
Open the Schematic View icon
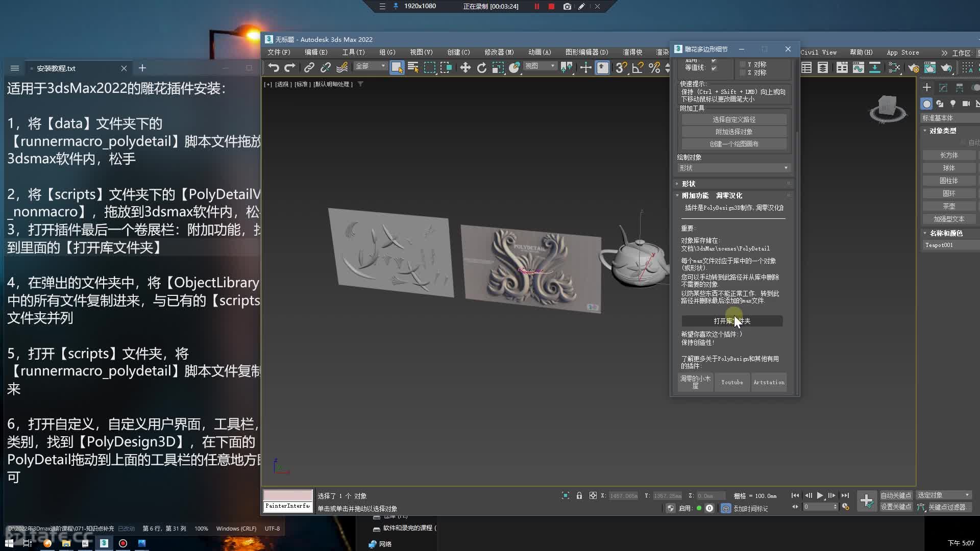coord(875,67)
